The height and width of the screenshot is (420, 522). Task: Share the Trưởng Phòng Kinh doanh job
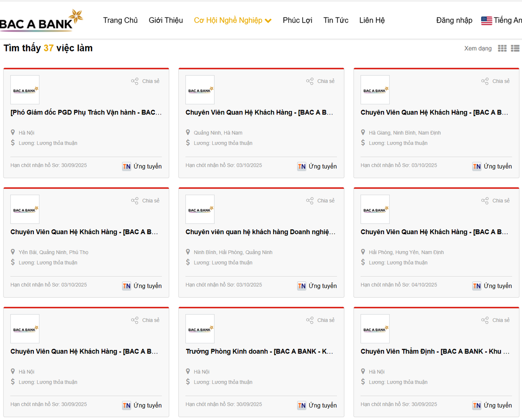point(321,320)
